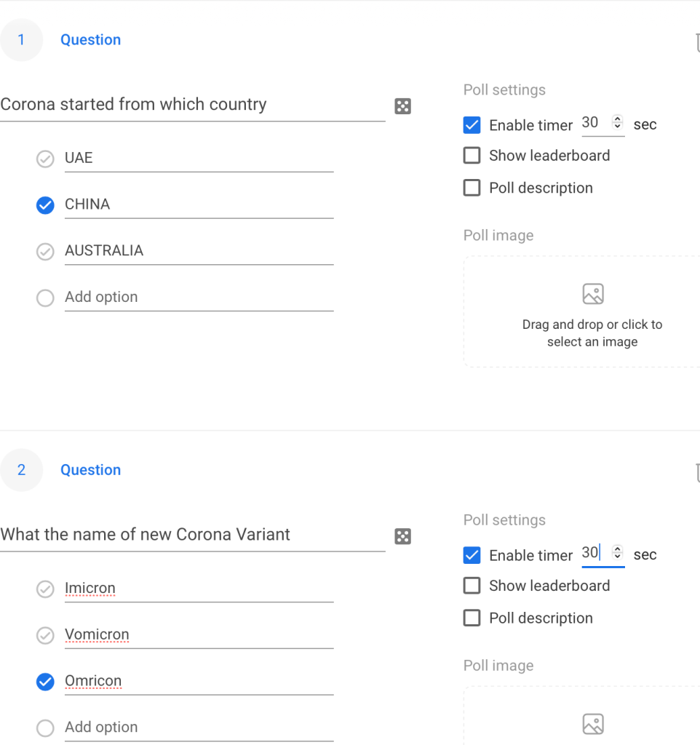Viewport: 700px width, 745px height.
Task: Mark AUSTRALIA as the correct answer
Action: [x=45, y=252]
